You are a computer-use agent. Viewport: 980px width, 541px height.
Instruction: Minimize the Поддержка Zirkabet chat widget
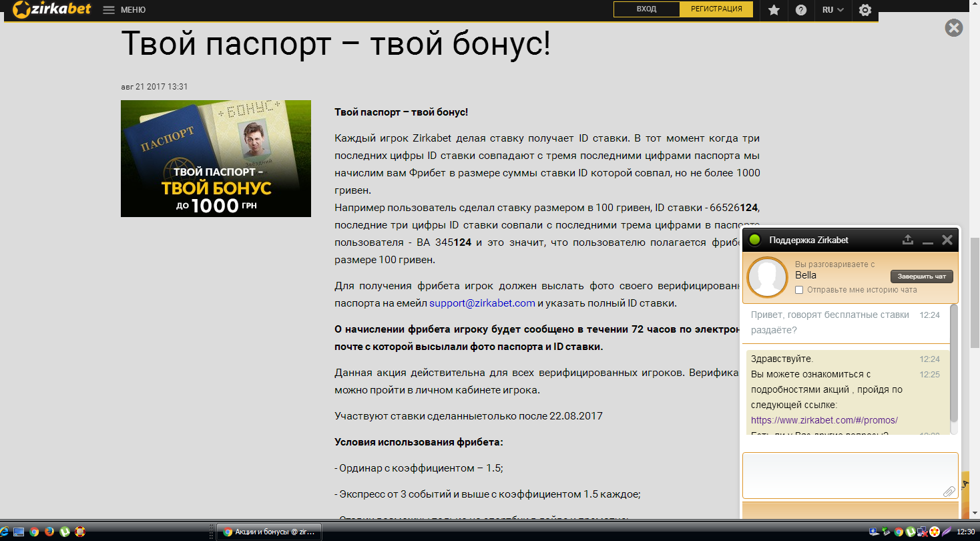click(927, 240)
